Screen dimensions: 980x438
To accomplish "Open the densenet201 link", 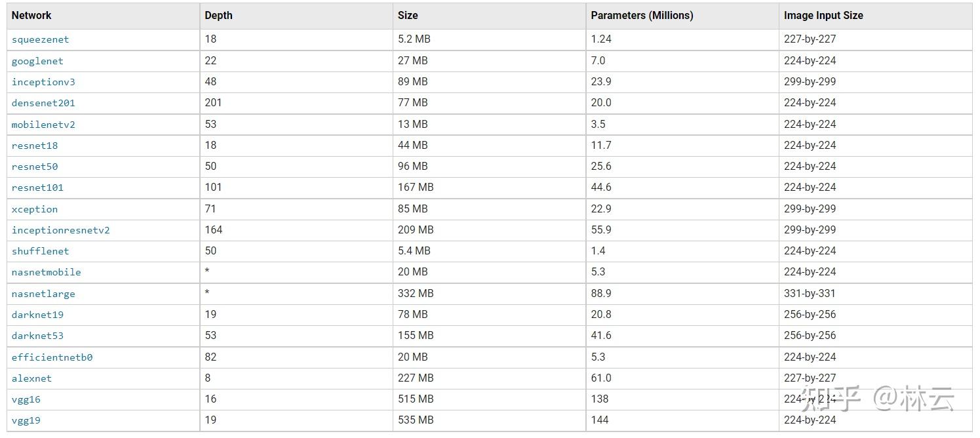I will pyautogui.click(x=43, y=103).
